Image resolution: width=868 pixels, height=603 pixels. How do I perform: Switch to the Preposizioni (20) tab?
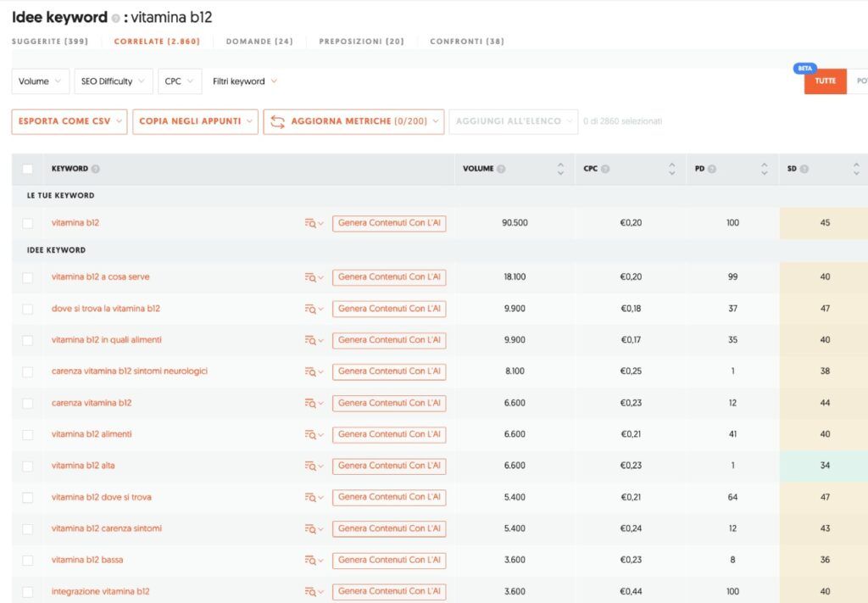pyautogui.click(x=361, y=42)
